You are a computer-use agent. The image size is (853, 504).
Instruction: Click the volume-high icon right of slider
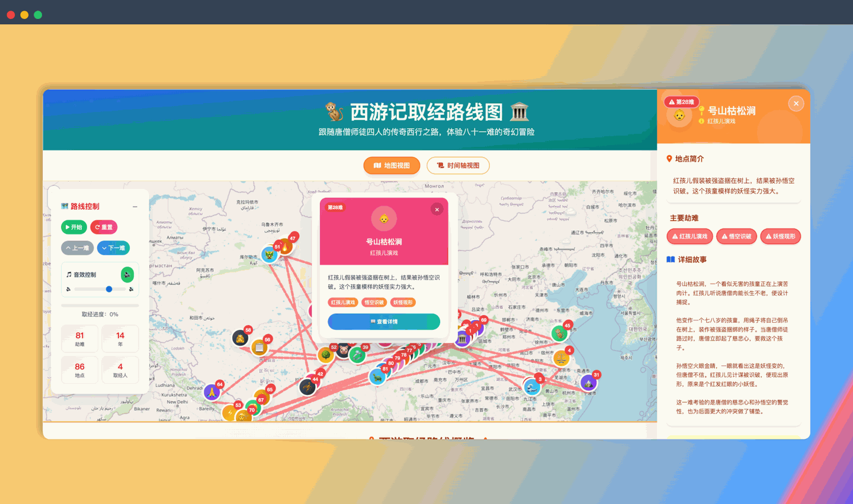pos(132,289)
